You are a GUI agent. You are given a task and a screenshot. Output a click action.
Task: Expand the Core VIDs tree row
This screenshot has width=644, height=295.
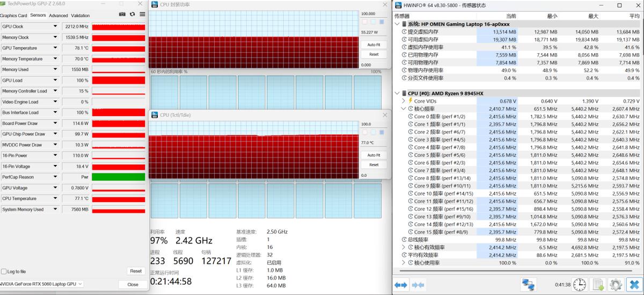coord(404,101)
